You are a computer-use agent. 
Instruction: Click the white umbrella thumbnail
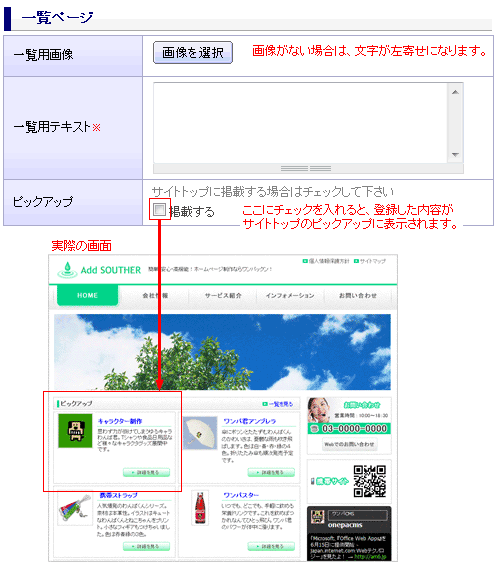[x=200, y=433]
